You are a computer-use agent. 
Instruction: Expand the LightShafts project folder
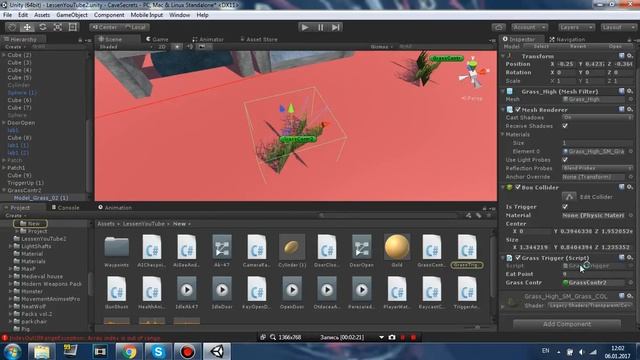tap(11, 246)
